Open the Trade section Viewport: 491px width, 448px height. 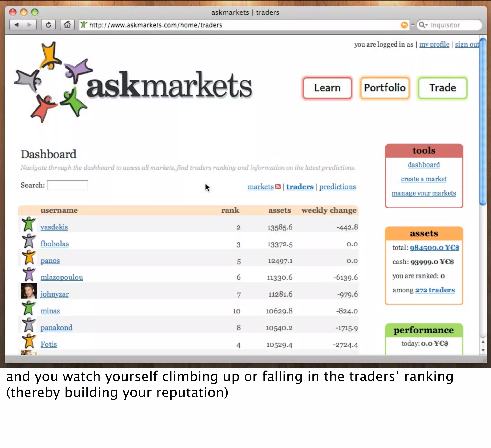[443, 88]
